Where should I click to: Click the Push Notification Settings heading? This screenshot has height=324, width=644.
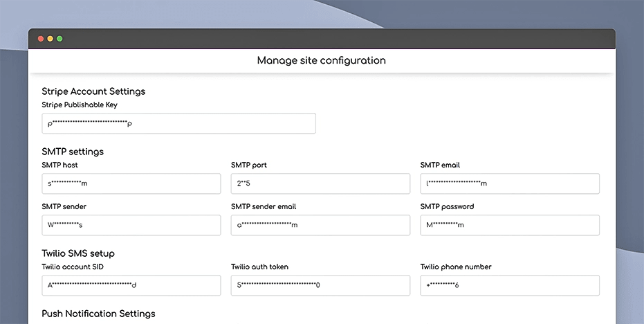coord(98,314)
